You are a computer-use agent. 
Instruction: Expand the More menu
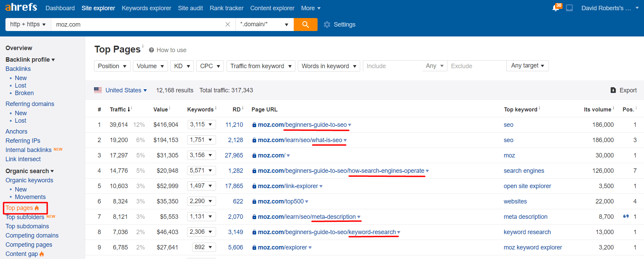(x=311, y=8)
